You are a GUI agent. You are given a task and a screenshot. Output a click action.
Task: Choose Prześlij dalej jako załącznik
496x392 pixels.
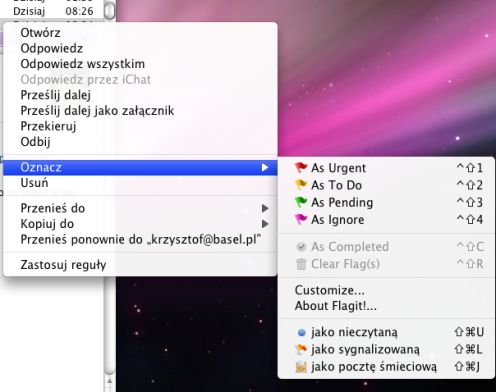[140, 111]
